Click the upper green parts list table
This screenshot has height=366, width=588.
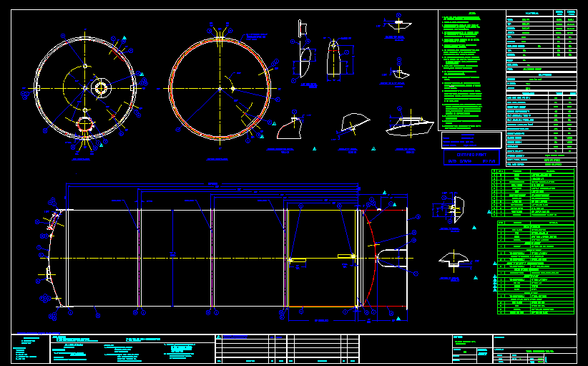[x=534, y=193]
